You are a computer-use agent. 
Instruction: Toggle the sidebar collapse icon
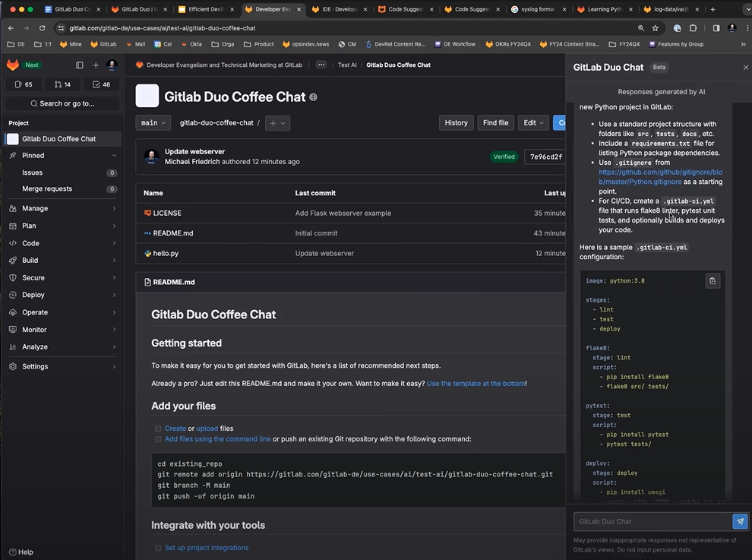80,65
